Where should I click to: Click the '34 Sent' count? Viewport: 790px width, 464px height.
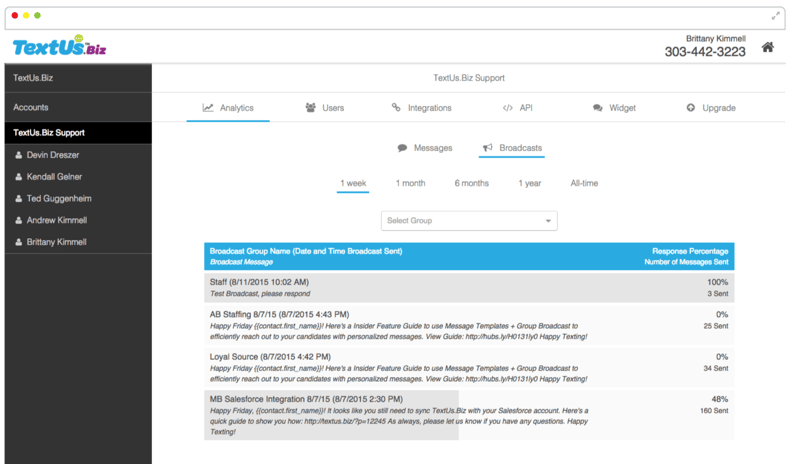pyautogui.click(x=716, y=368)
